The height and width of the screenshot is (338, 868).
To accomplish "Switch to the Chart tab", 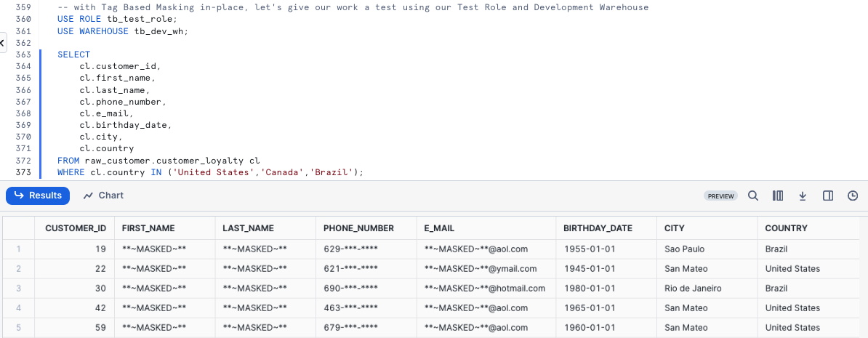I will tap(103, 196).
